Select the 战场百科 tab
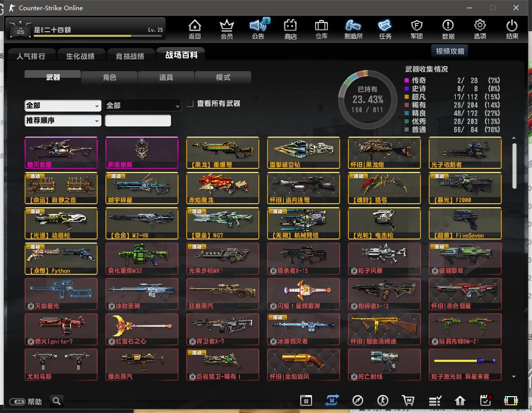The height and width of the screenshot is (413, 532). point(181,55)
